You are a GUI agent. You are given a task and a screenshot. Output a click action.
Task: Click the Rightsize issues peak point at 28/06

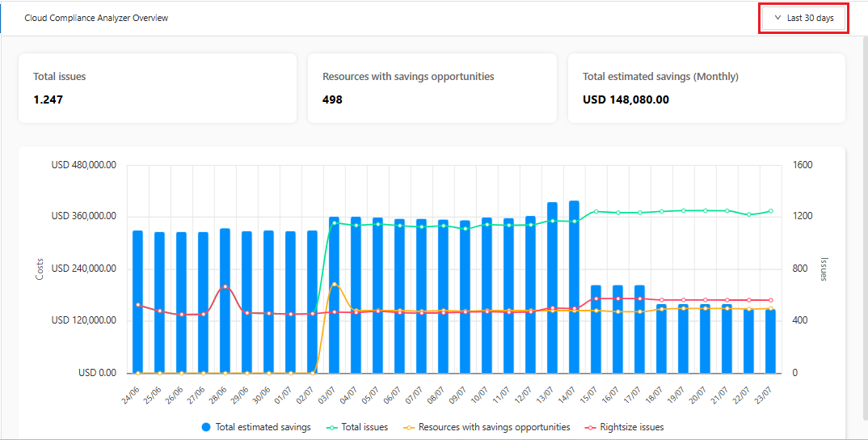225,286
